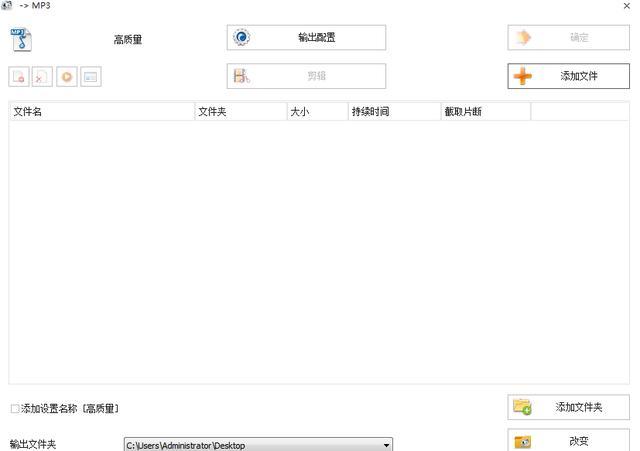Expand the output folder dropdown arrow

(x=386, y=445)
